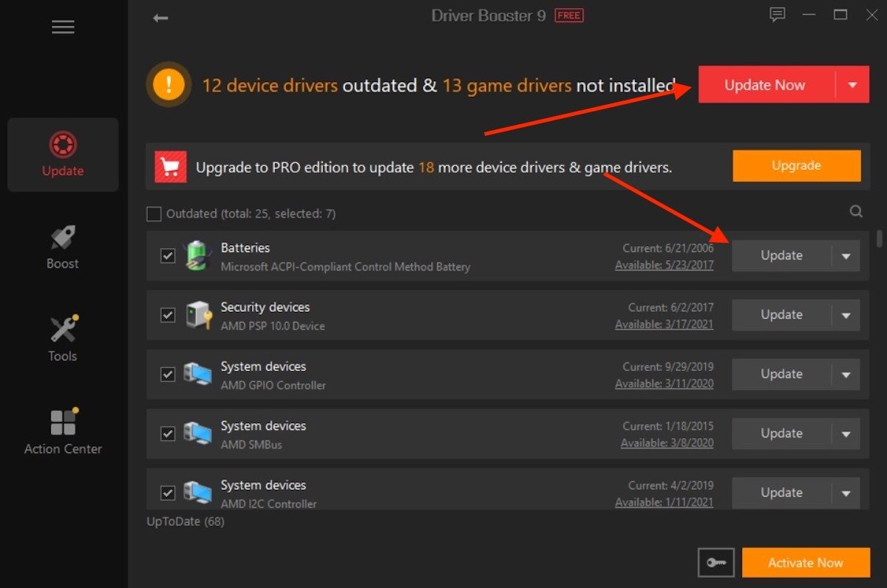Viewport: 887px width, 588px height.
Task: Click the AMD GPIO Controller device icon
Action: (197, 374)
